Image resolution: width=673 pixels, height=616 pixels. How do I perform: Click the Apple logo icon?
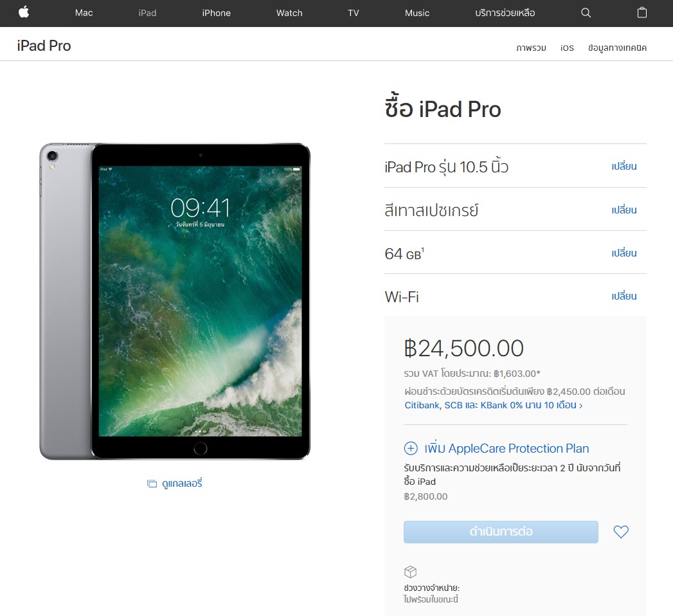point(24,12)
